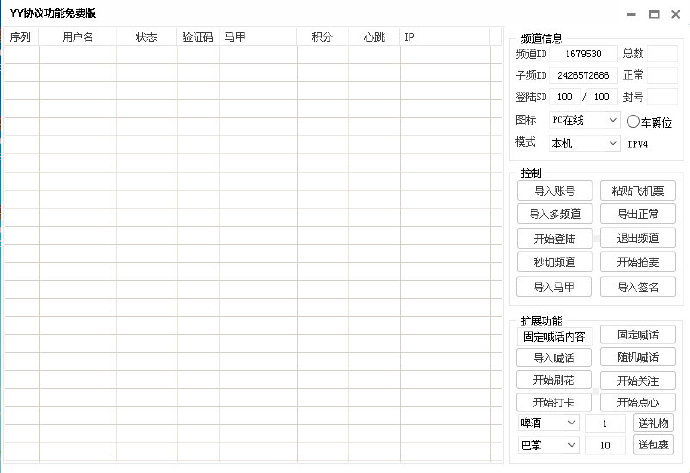The image size is (690, 473).
Task: Click the 积分 column header
Action: click(x=323, y=37)
